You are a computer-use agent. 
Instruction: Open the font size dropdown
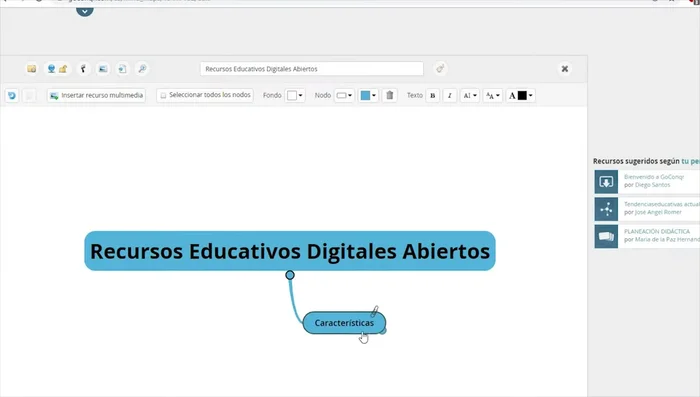(x=493, y=96)
